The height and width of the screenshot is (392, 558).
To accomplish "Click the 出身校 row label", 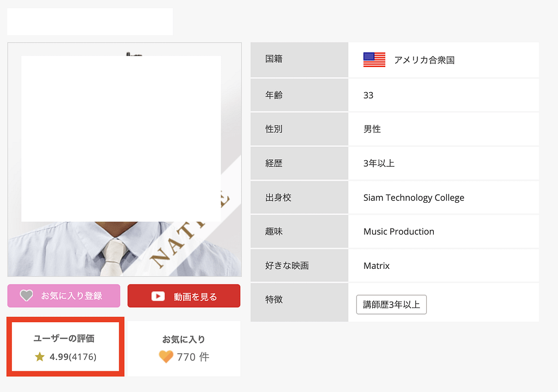I will pyautogui.click(x=278, y=197).
